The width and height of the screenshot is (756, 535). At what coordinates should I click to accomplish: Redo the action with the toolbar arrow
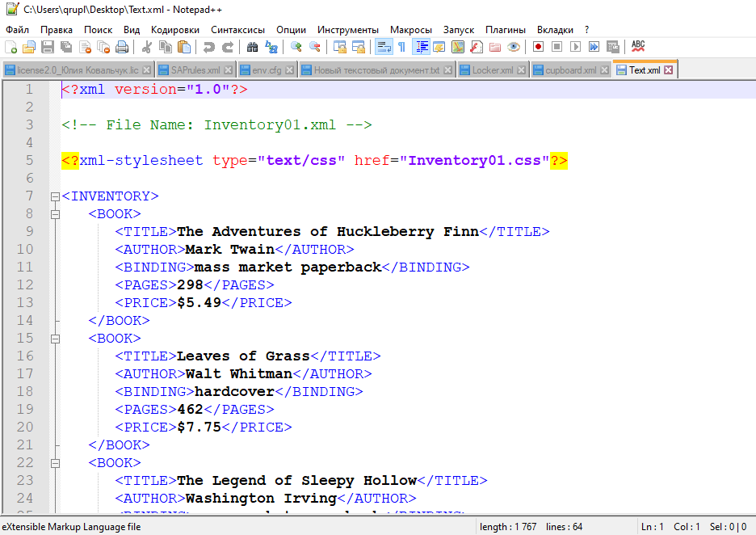click(x=228, y=47)
